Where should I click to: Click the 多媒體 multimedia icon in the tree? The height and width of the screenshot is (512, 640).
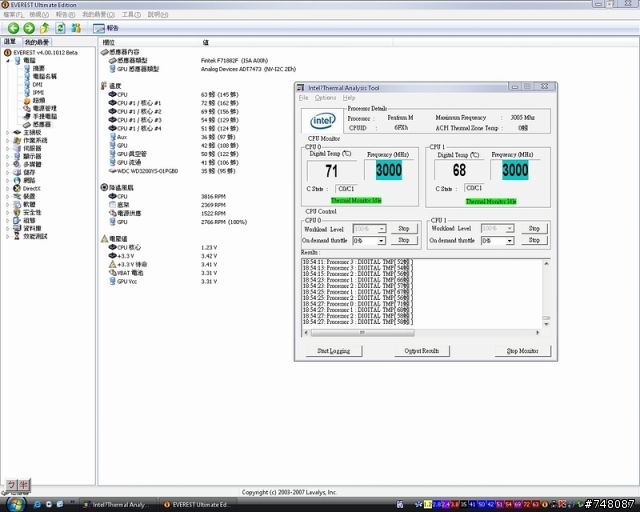17,165
